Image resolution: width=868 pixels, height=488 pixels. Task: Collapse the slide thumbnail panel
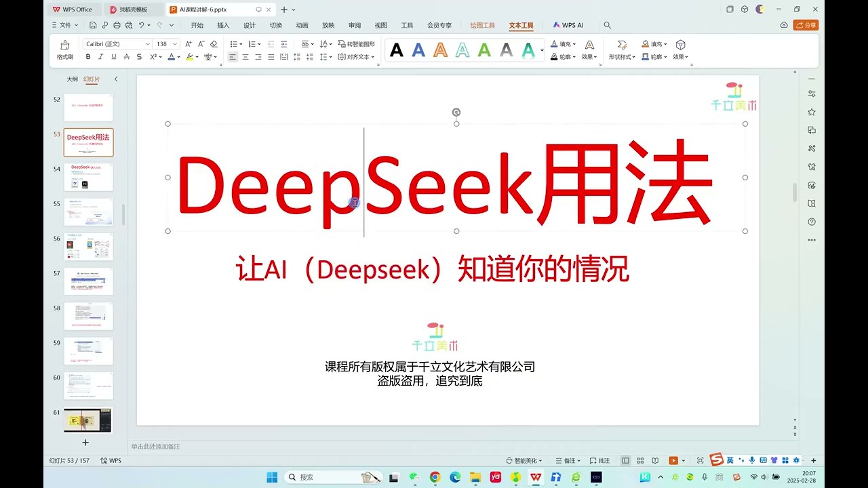tap(116, 79)
